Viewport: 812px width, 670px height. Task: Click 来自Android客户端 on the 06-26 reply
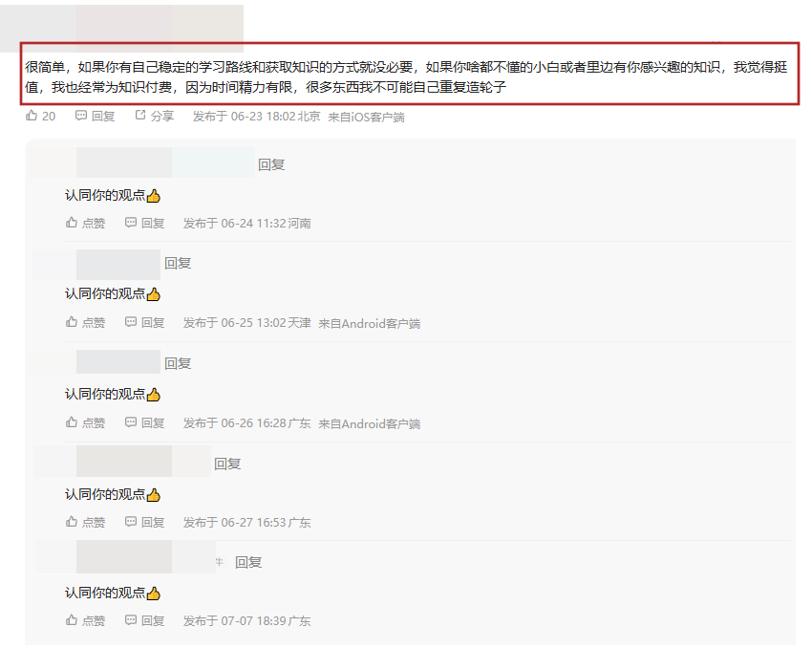coord(370,423)
